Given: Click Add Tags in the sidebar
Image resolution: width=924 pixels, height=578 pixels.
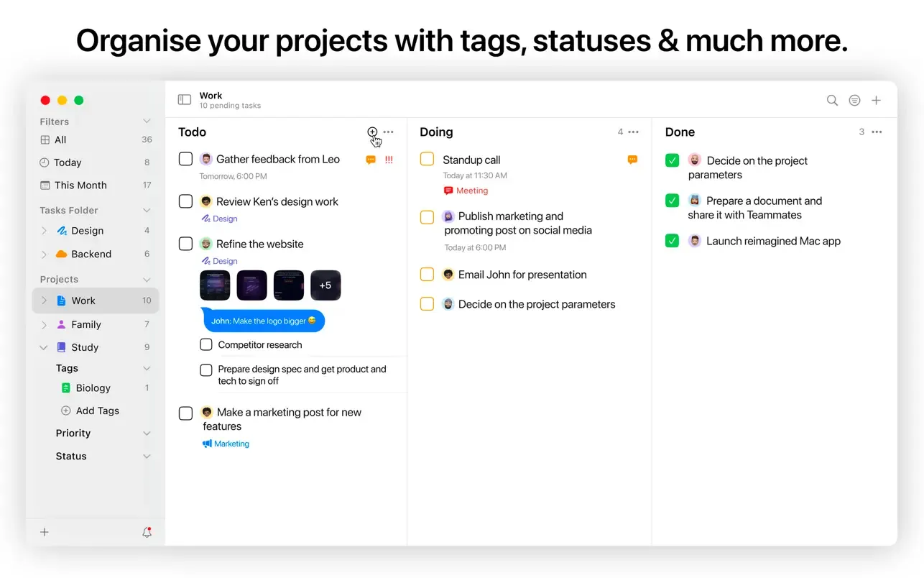Looking at the screenshot, I should coord(90,410).
